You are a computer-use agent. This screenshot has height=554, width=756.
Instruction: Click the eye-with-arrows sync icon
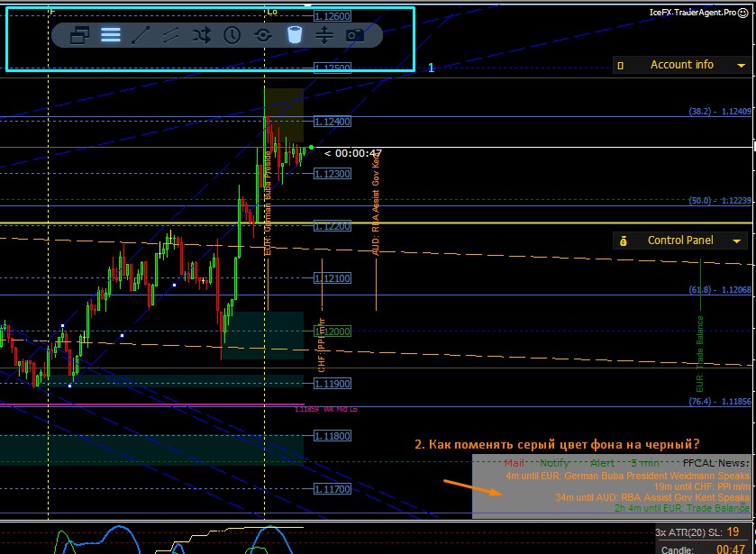(x=263, y=35)
